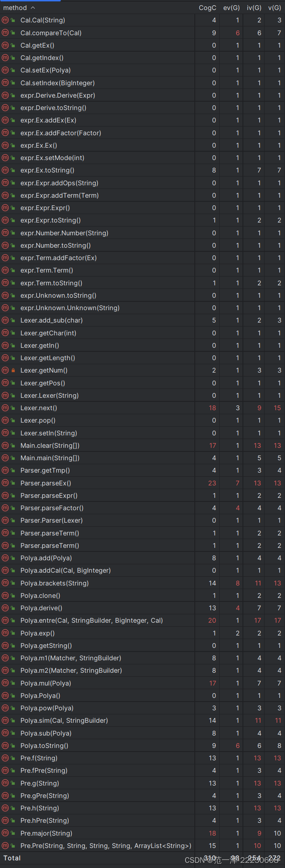Click the method icon beside Polya.brackets(String)
The width and height of the screenshot is (285, 868).
(5, 583)
